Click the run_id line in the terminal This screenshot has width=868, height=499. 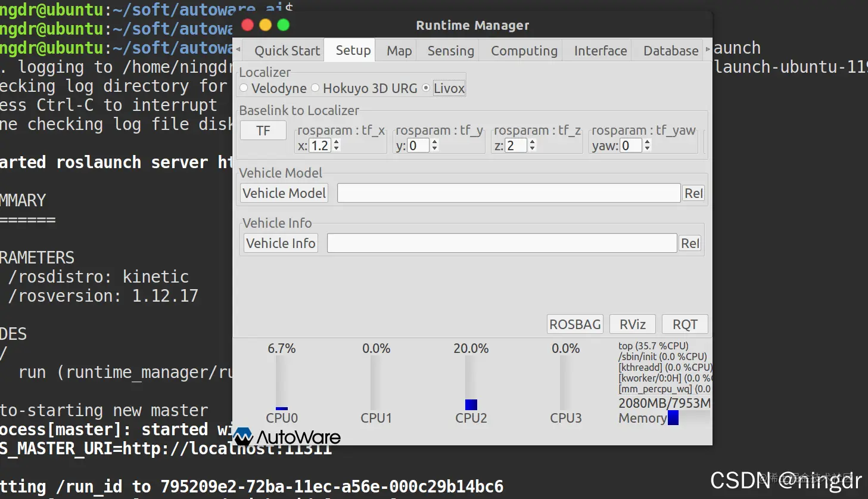tap(251, 486)
